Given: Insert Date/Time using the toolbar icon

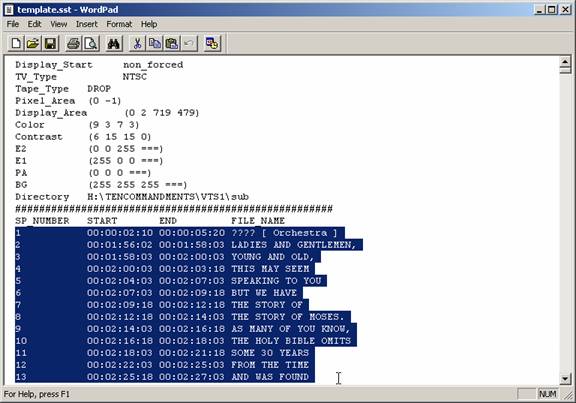Looking at the screenshot, I should pos(212,43).
